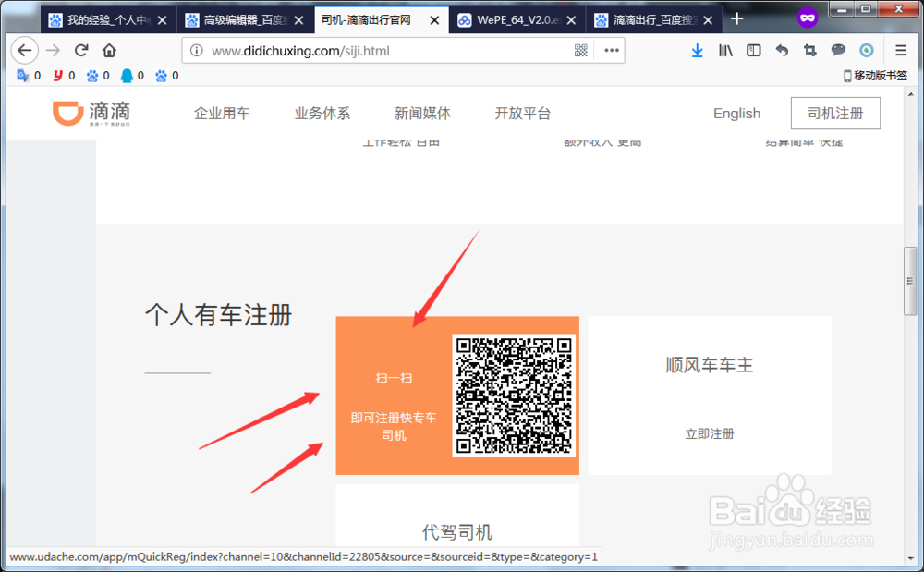The height and width of the screenshot is (572, 924).
Task: Click the screenshot crop toolbar icon
Action: pyautogui.click(x=810, y=51)
